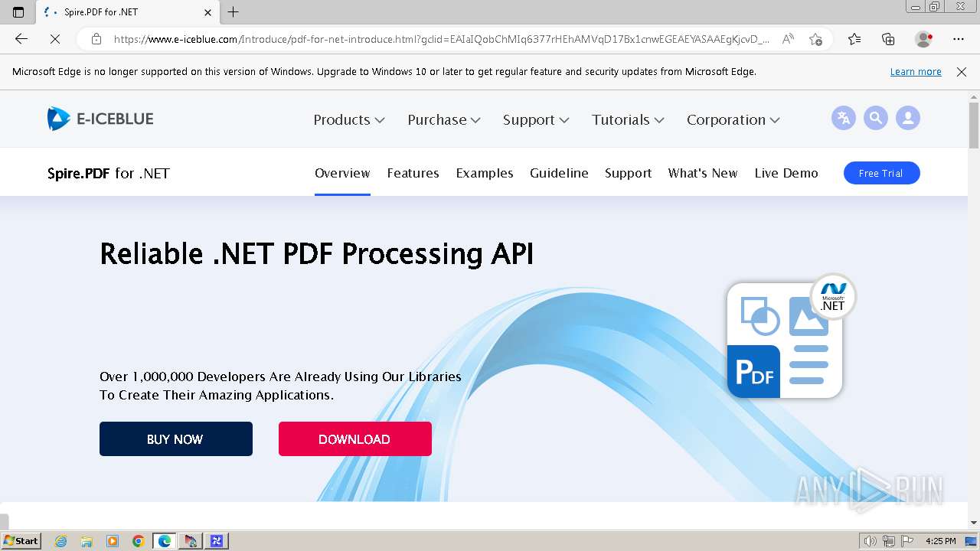Open the Collections icon
This screenshot has width=980, height=551.
888,39
